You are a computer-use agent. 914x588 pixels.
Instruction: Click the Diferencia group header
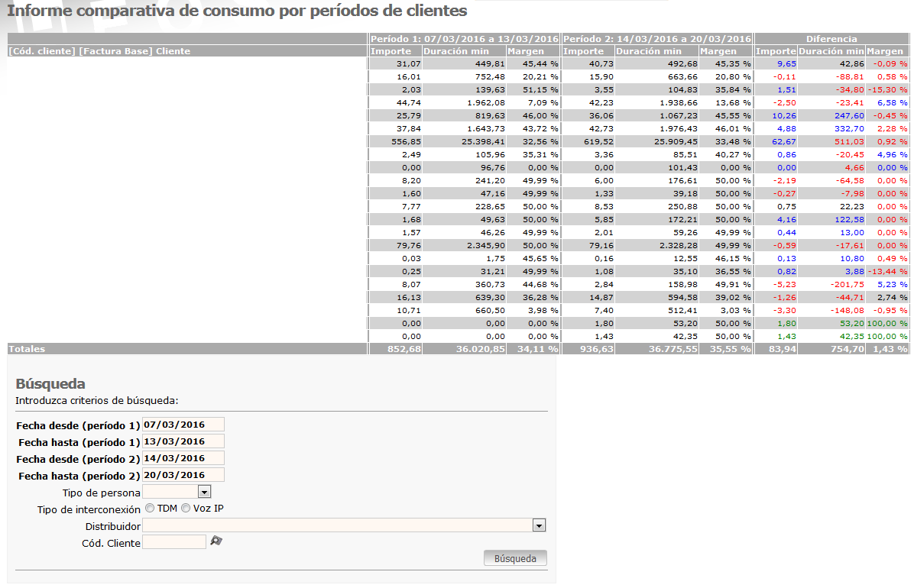pyautogui.click(x=831, y=39)
